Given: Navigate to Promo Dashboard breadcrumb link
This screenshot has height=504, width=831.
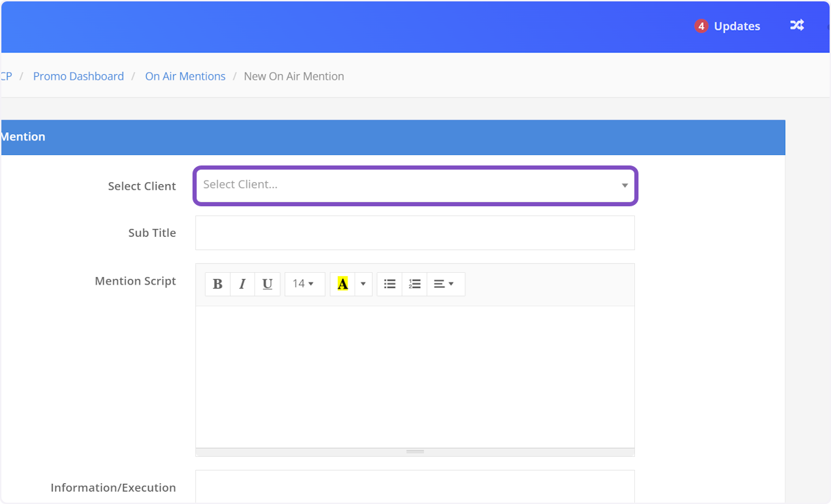Looking at the screenshot, I should click(78, 76).
